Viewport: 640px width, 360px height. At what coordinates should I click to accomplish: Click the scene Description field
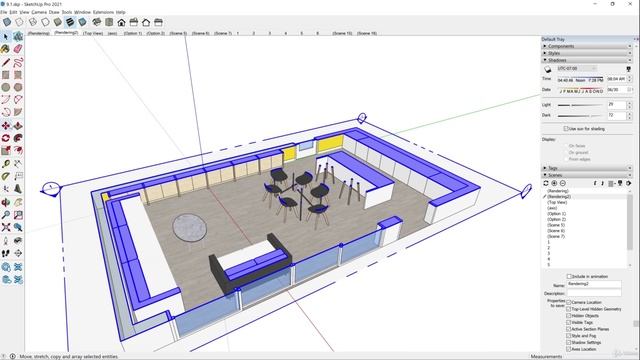click(594, 293)
